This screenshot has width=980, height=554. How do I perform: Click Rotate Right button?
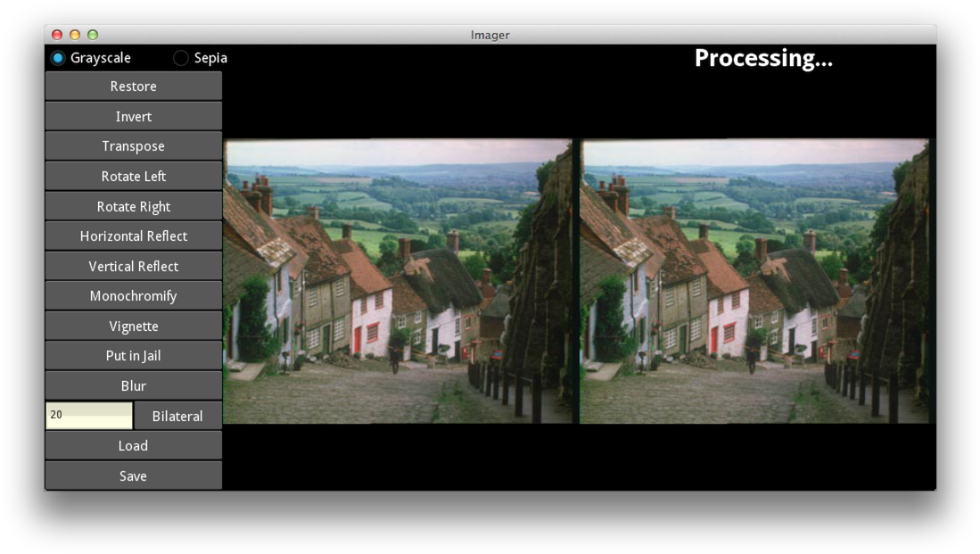point(134,206)
